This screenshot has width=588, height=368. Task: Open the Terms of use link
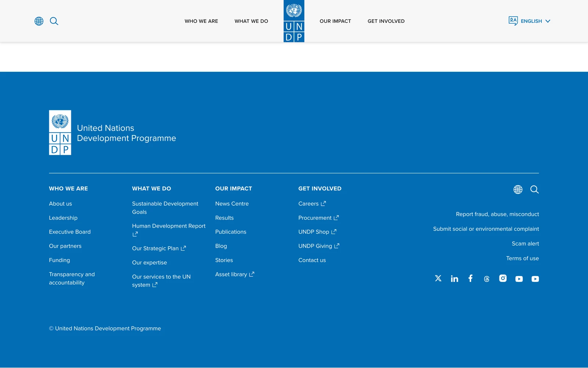tap(522, 258)
